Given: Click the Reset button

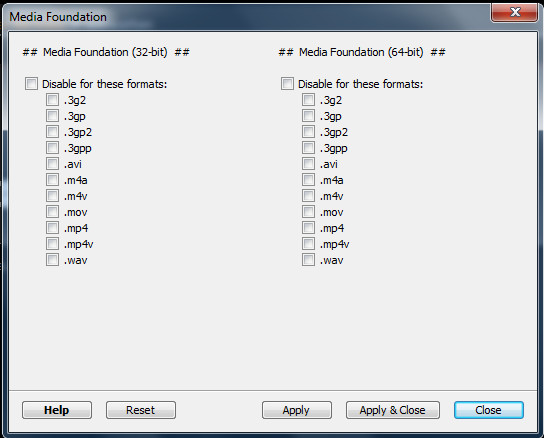Looking at the screenshot, I should 141,410.
